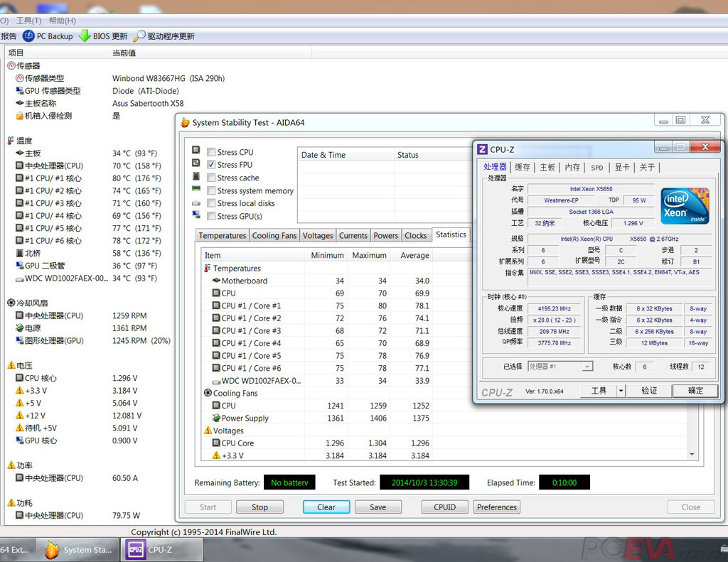Click the disk icon beside Stress local disks

point(196,203)
